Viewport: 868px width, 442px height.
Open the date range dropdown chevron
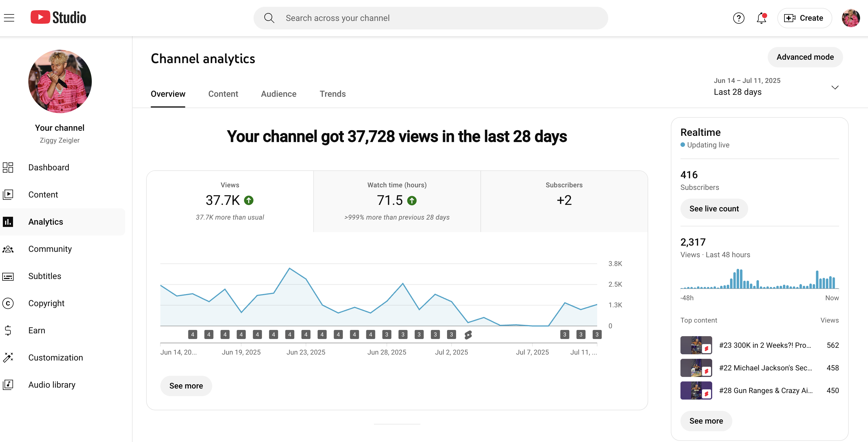click(835, 87)
